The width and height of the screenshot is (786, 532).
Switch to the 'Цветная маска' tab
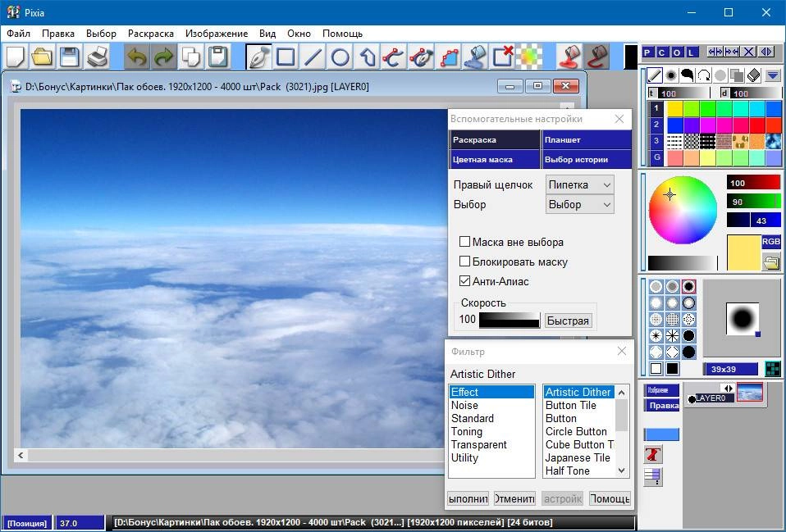coord(494,159)
